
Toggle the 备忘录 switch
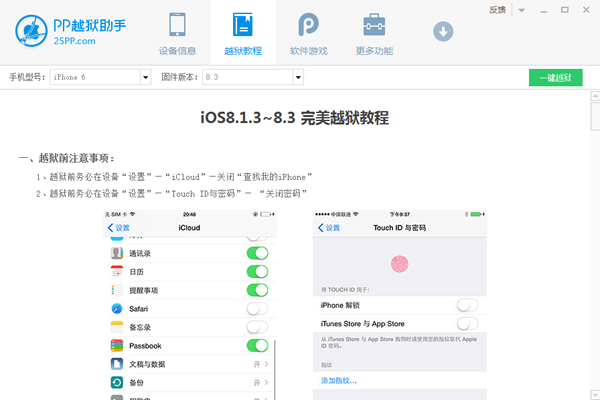pos(258,327)
